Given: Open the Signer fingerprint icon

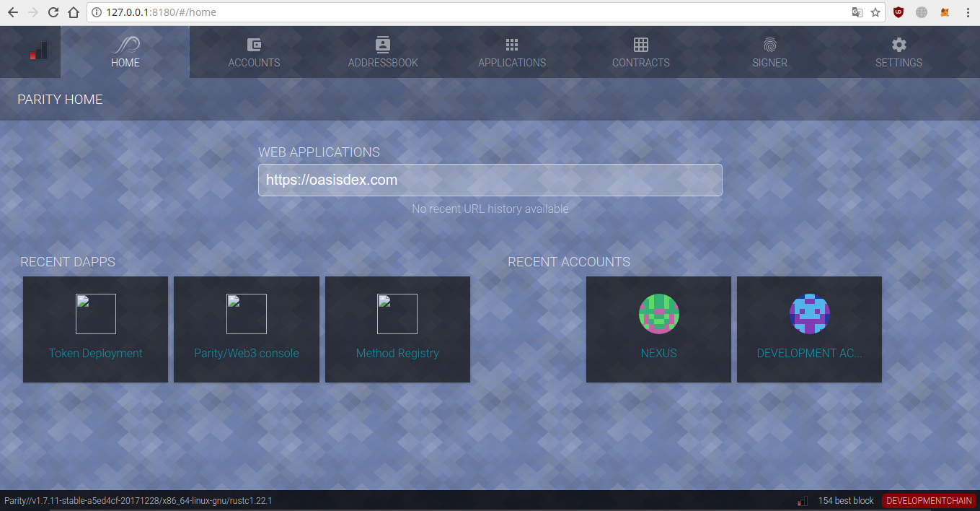Looking at the screenshot, I should [x=769, y=44].
